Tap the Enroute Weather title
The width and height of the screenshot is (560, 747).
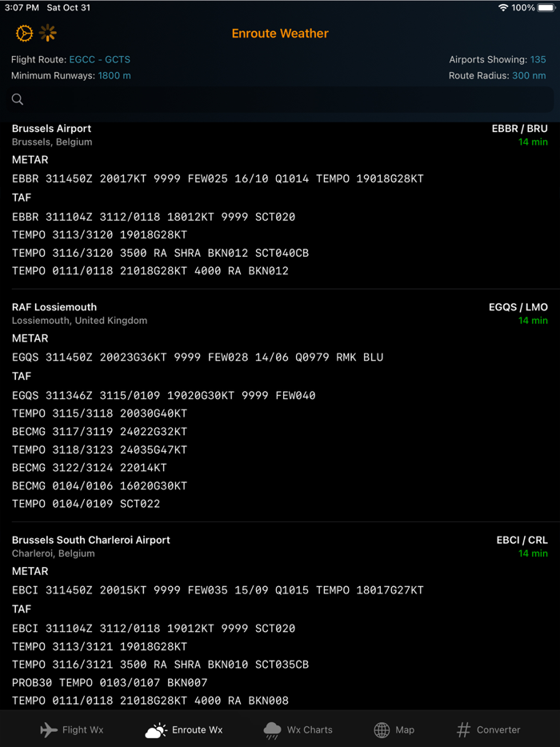tap(280, 34)
